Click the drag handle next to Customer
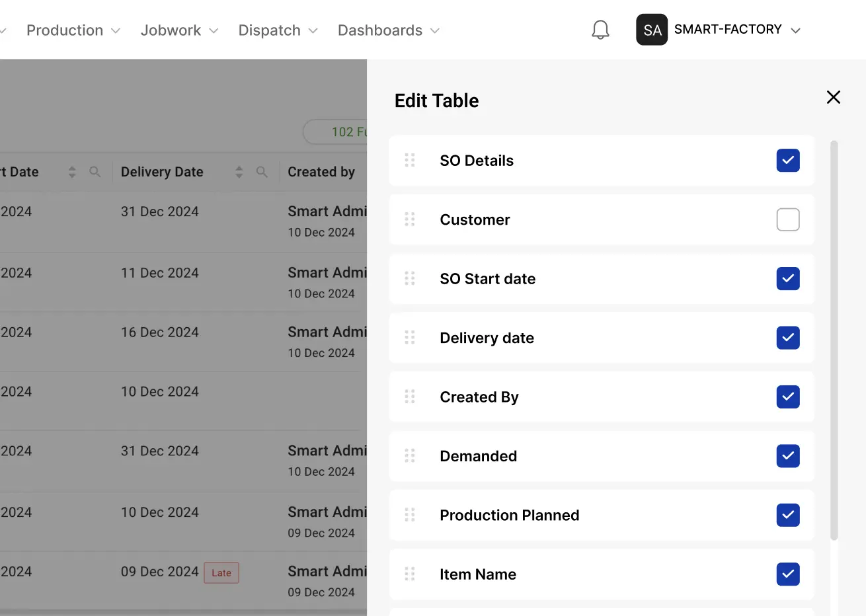The height and width of the screenshot is (616, 866). [x=410, y=219]
